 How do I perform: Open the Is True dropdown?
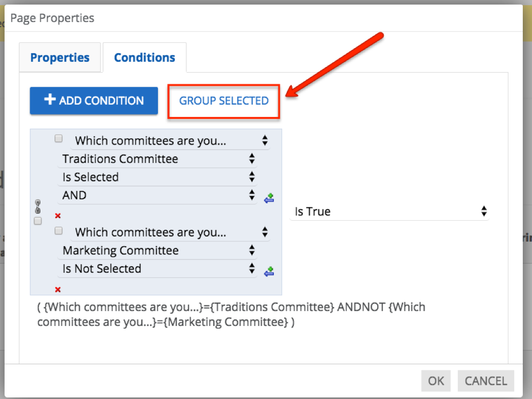(x=390, y=212)
